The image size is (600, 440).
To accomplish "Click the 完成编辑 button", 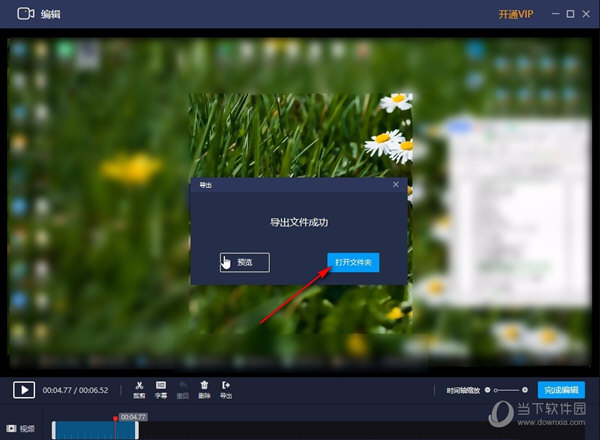I will click(x=561, y=390).
